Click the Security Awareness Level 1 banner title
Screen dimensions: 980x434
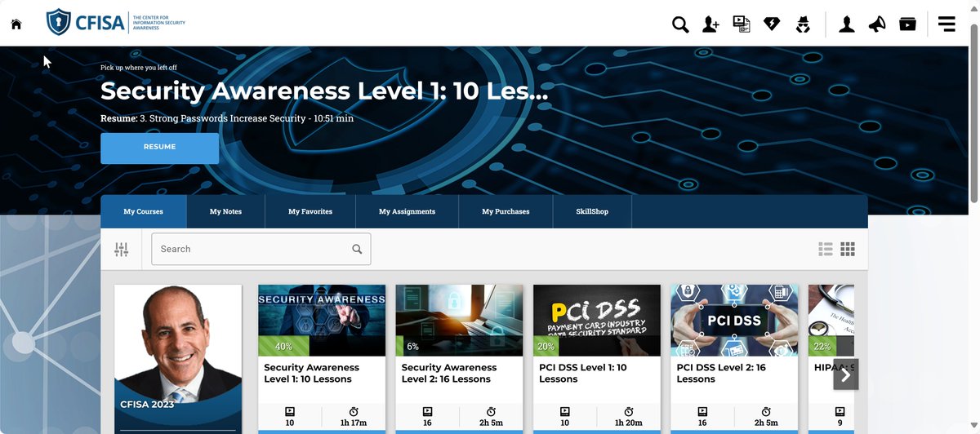click(x=324, y=91)
